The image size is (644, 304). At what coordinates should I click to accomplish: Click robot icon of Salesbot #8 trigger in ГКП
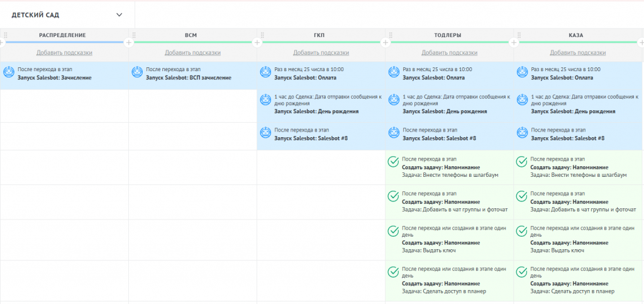[x=265, y=132]
